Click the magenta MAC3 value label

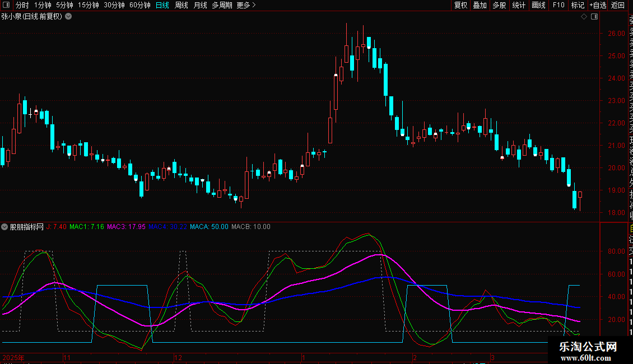(x=126, y=227)
